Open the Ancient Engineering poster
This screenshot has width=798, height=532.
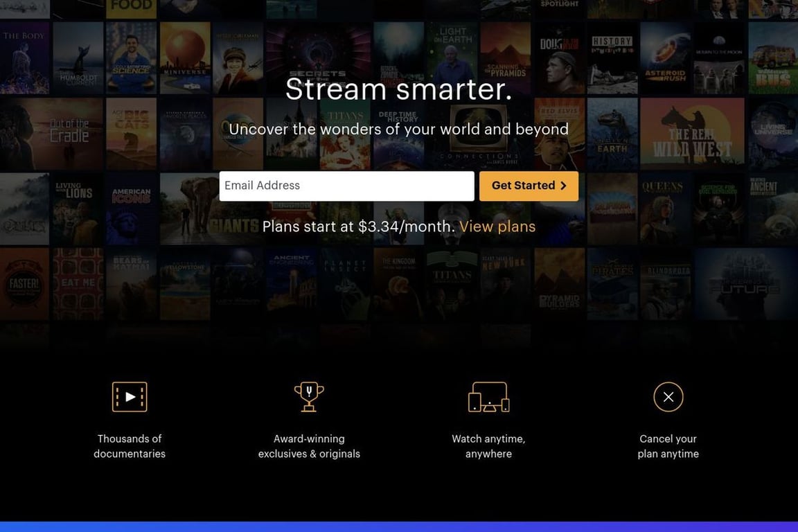(x=292, y=284)
